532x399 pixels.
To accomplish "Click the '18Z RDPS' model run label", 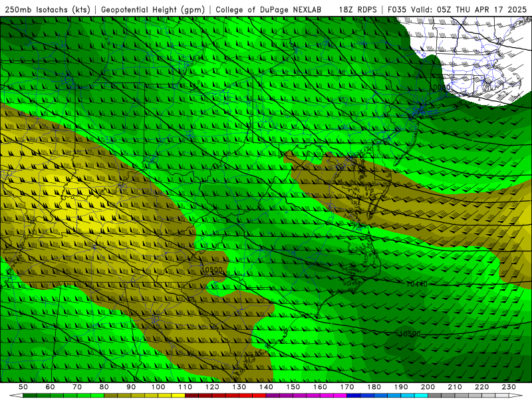I will point(358,10).
